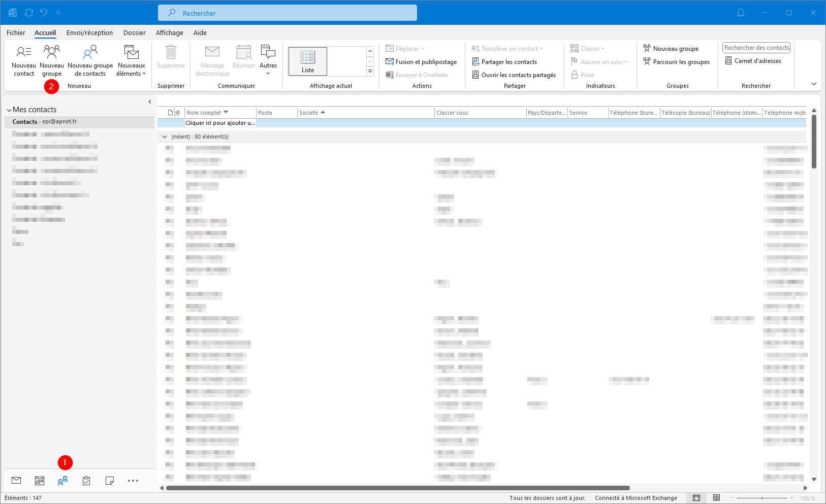This screenshot has width=826, height=504.
Task: Switch to Tasks view icon
Action: 86,481
